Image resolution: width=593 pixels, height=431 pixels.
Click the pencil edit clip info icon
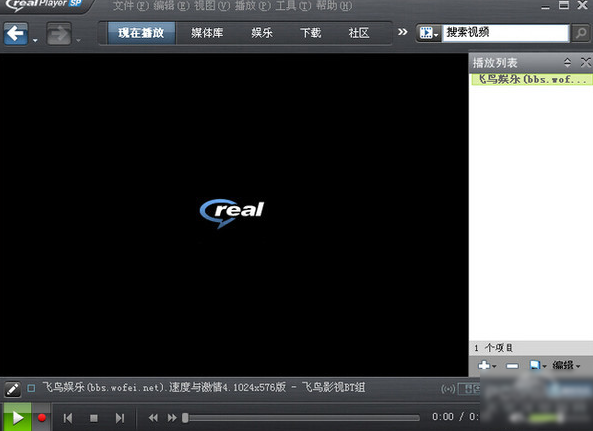pyautogui.click(x=12, y=389)
